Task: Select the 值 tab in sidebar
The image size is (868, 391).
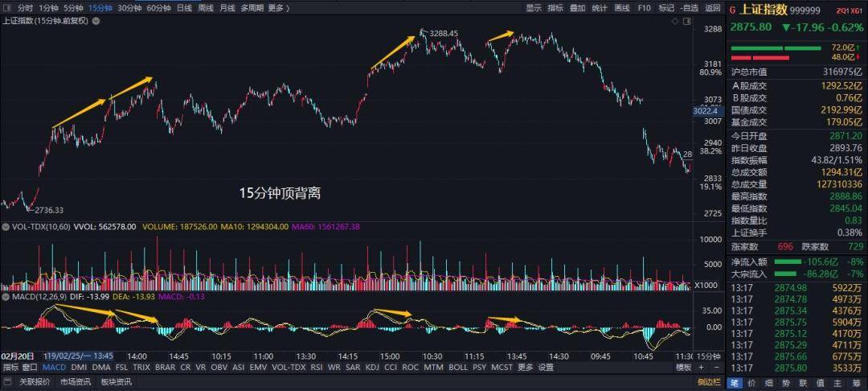Action: pos(819,383)
